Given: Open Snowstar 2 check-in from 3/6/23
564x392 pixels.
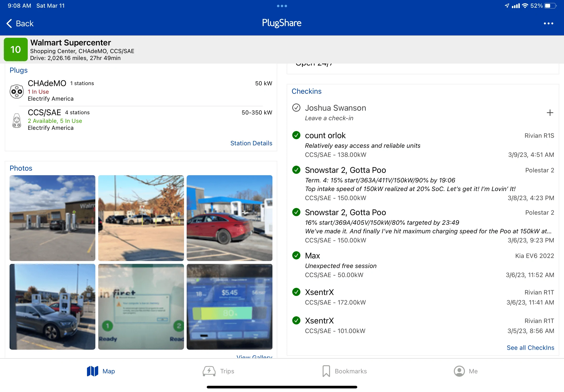Looking at the screenshot, I should click(x=423, y=226).
